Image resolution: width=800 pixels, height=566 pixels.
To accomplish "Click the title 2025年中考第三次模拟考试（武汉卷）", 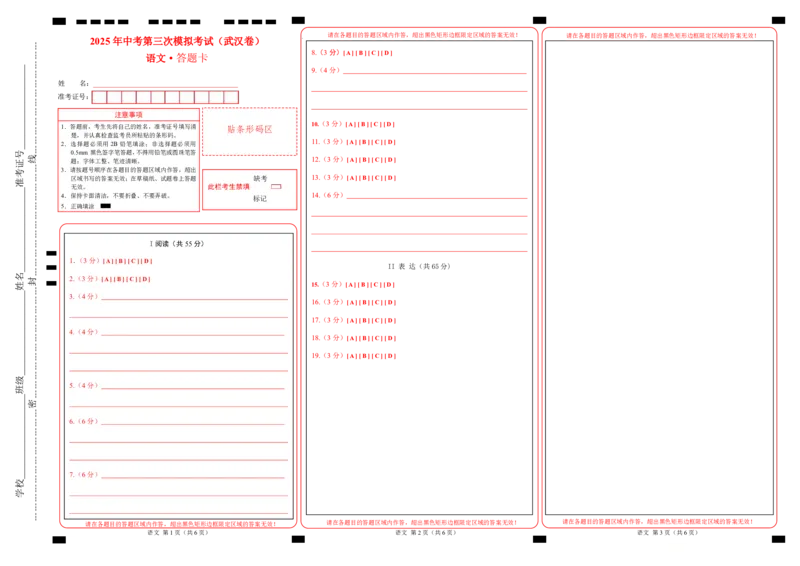I will [x=175, y=41].
